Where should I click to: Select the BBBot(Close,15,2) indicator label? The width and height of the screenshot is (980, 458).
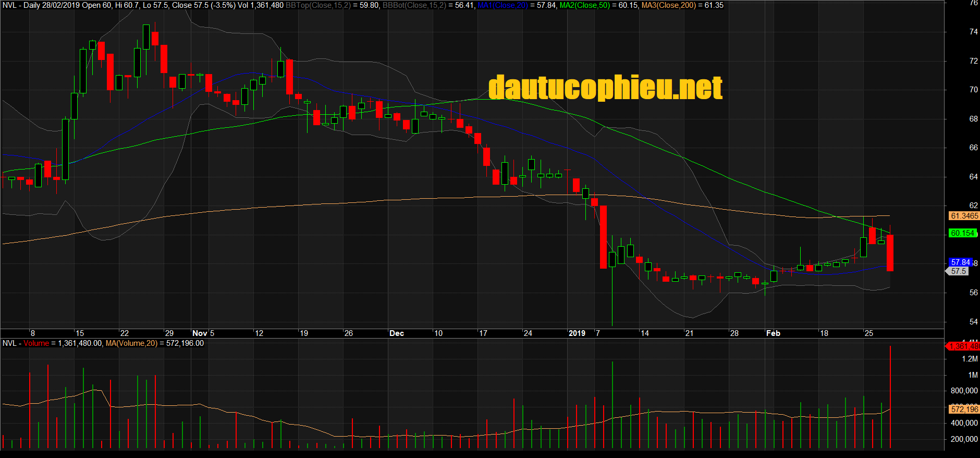coord(414,5)
